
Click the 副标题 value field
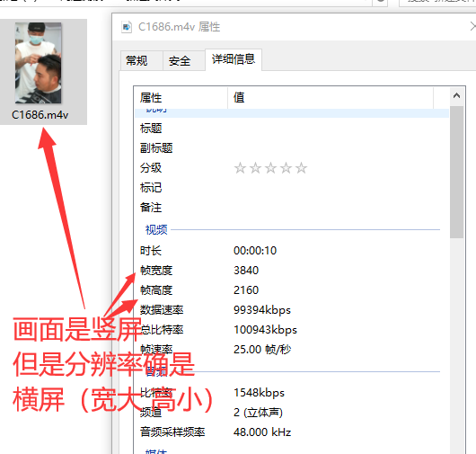[338, 148]
